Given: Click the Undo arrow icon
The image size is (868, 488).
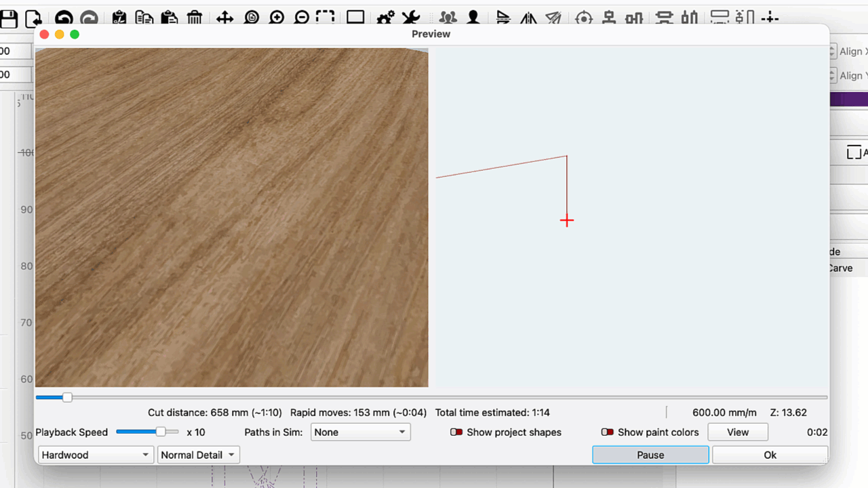Looking at the screenshot, I should click(64, 18).
